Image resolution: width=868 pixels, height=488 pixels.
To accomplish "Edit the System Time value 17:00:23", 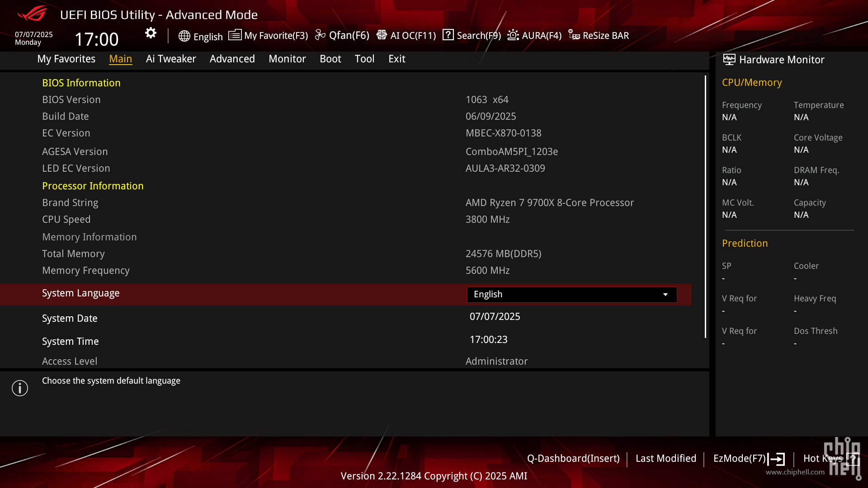I will [488, 339].
